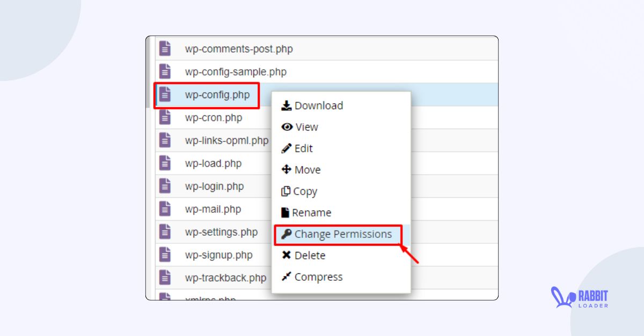Image resolution: width=644 pixels, height=336 pixels.
Task: Click the compress icon next to Compress
Action: [287, 277]
